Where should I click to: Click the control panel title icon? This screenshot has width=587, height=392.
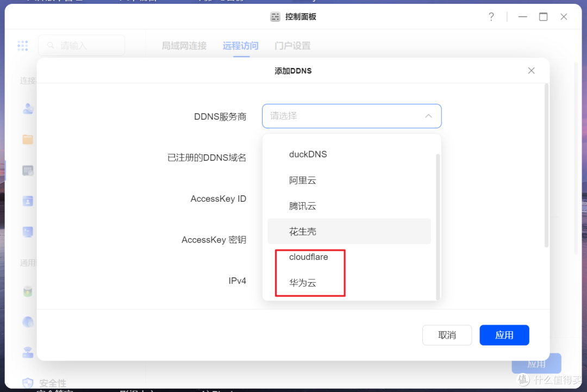coord(275,17)
